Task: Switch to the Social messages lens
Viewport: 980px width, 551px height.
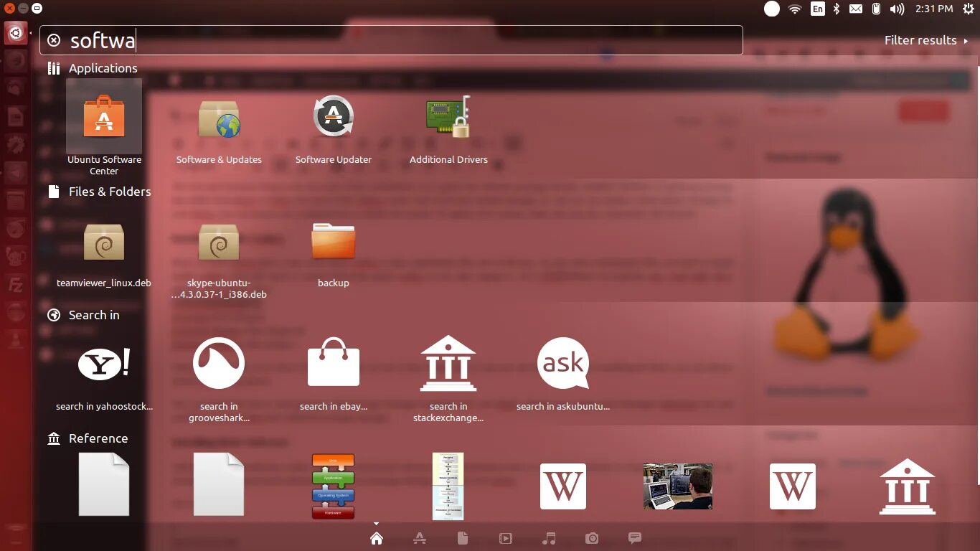Action: (635, 537)
